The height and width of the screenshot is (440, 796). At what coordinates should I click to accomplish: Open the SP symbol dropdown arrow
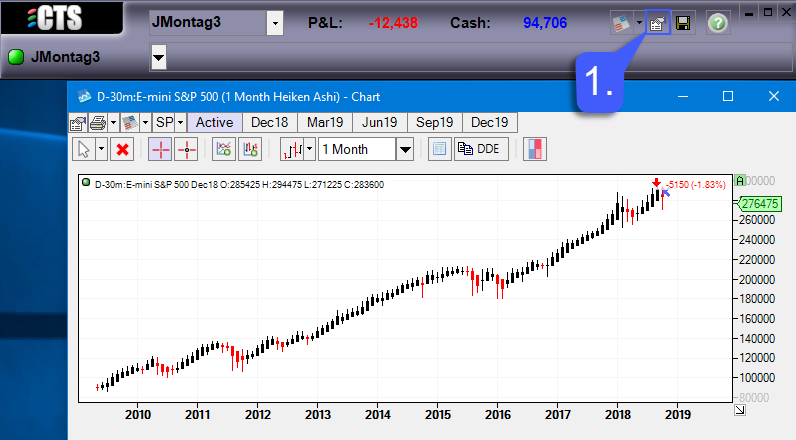[x=180, y=123]
